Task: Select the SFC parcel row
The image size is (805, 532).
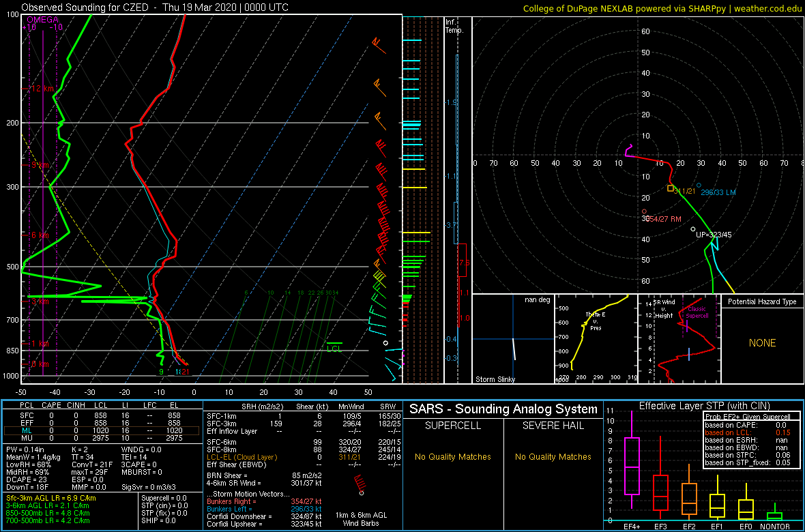Action: click(x=102, y=415)
